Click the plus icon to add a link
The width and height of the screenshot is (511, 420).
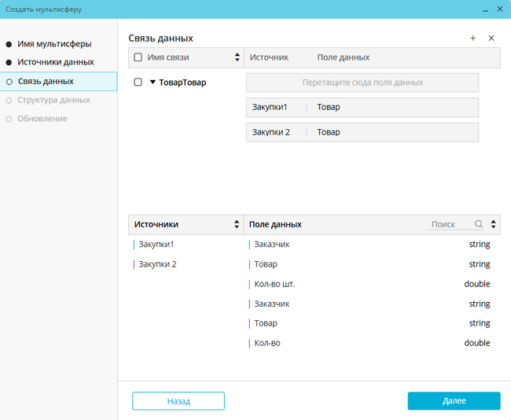[472, 39]
